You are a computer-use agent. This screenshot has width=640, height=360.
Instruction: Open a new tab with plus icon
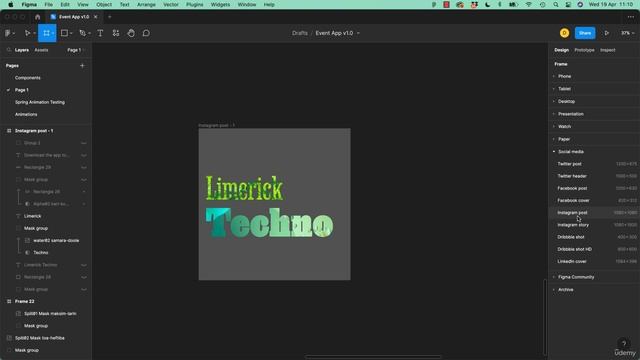[109, 17]
